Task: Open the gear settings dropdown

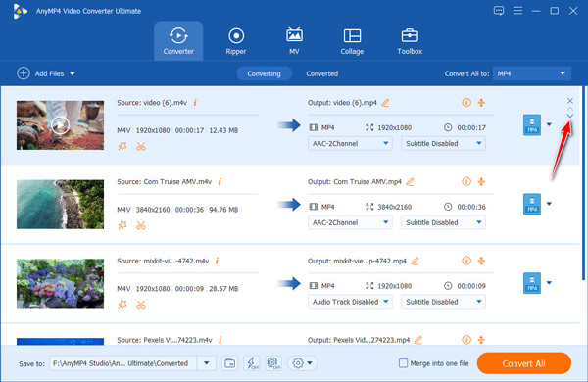Action: pos(302,362)
